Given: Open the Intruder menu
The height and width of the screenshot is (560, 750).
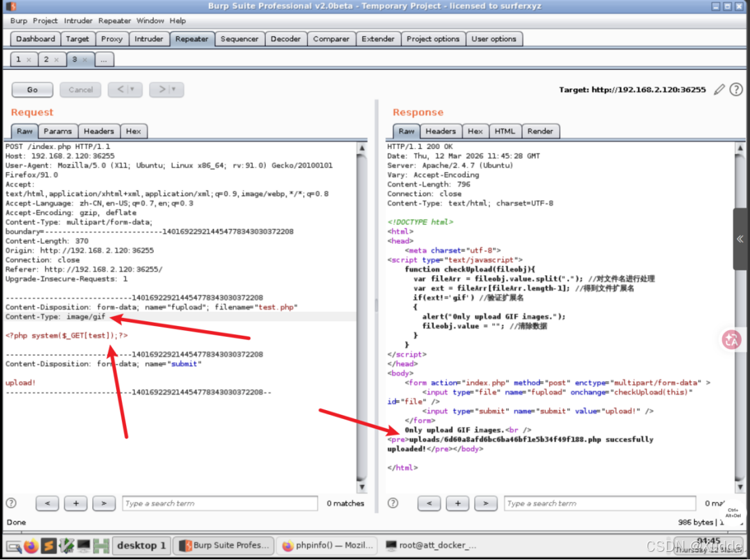Looking at the screenshot, I should pyautogui.click(x=79, y=20).
